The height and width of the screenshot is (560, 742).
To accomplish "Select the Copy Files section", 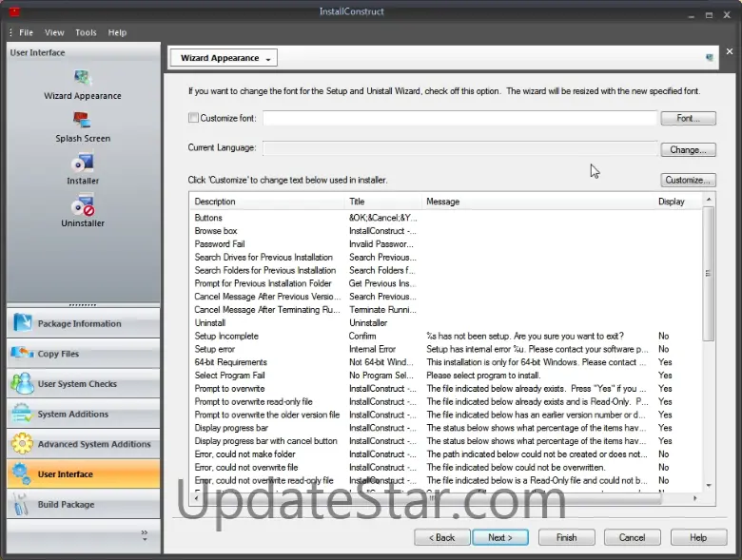I will pyautogui.click(x=84, y=354).
